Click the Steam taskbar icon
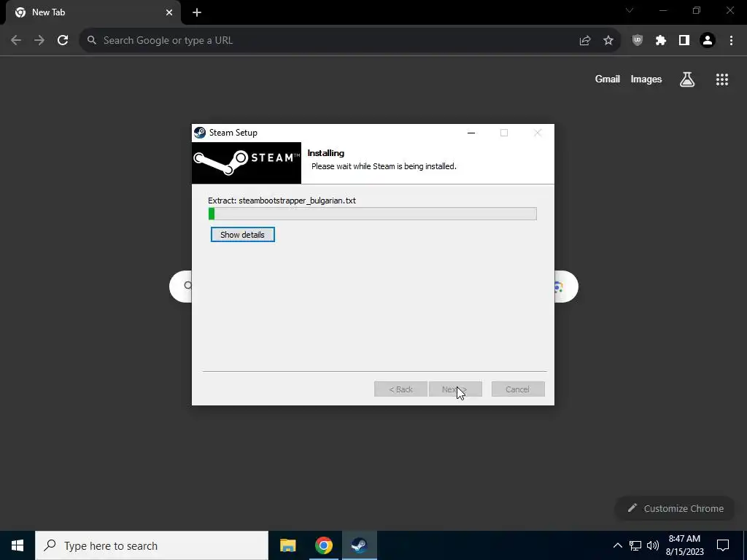 (359, 545)
